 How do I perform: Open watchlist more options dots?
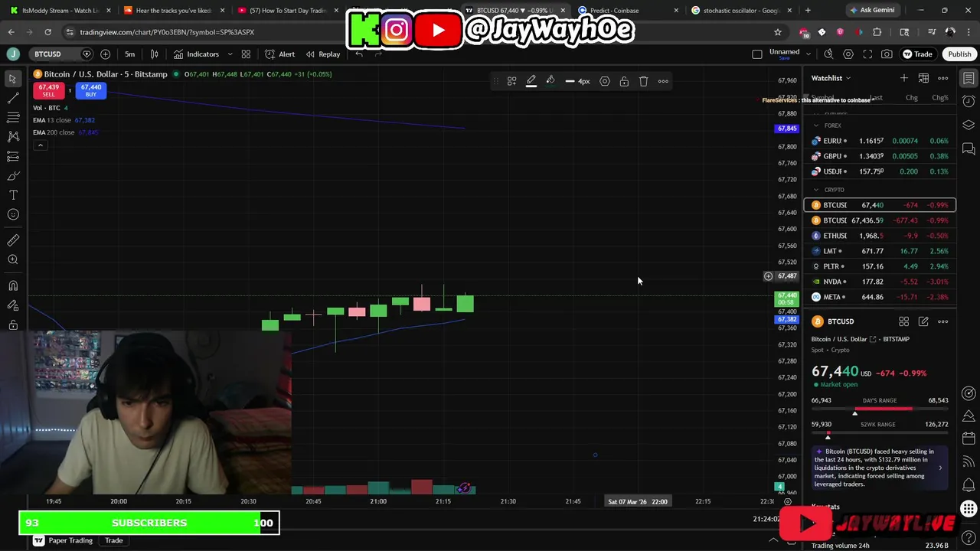click(x=943, y=78)
